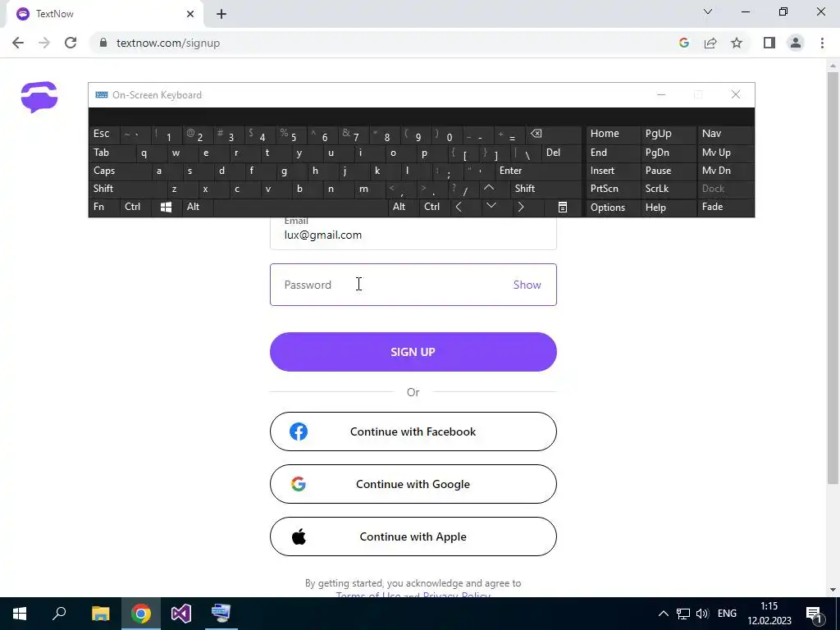Viewport: 840px width, 630px height.
Task: Click left arrow key on On-Screen Keyboard
Action: tap(459, 208)
